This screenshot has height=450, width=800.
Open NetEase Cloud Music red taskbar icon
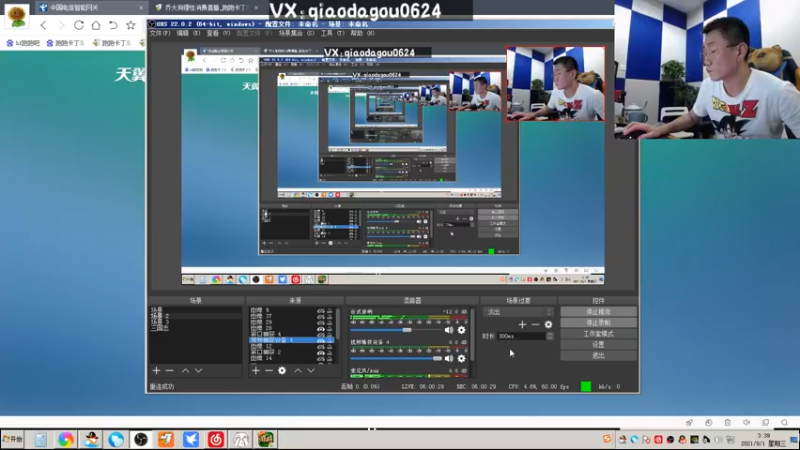[x=216, y=439]
